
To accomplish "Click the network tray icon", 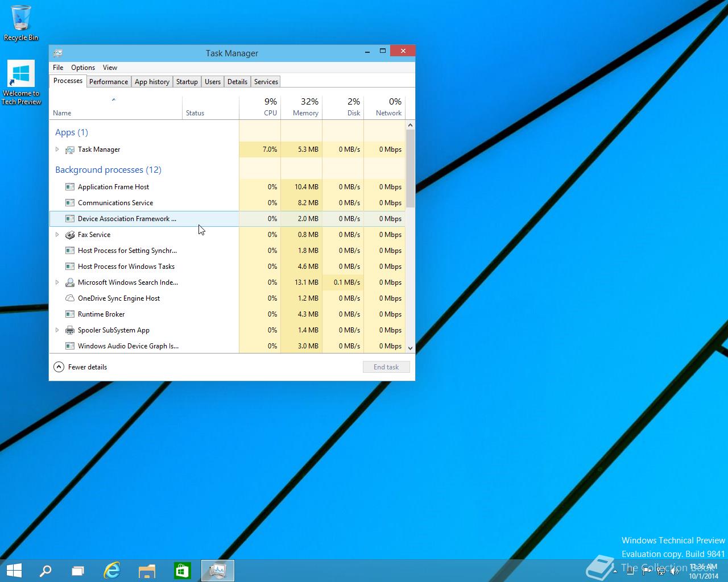I will coord(660,571).
